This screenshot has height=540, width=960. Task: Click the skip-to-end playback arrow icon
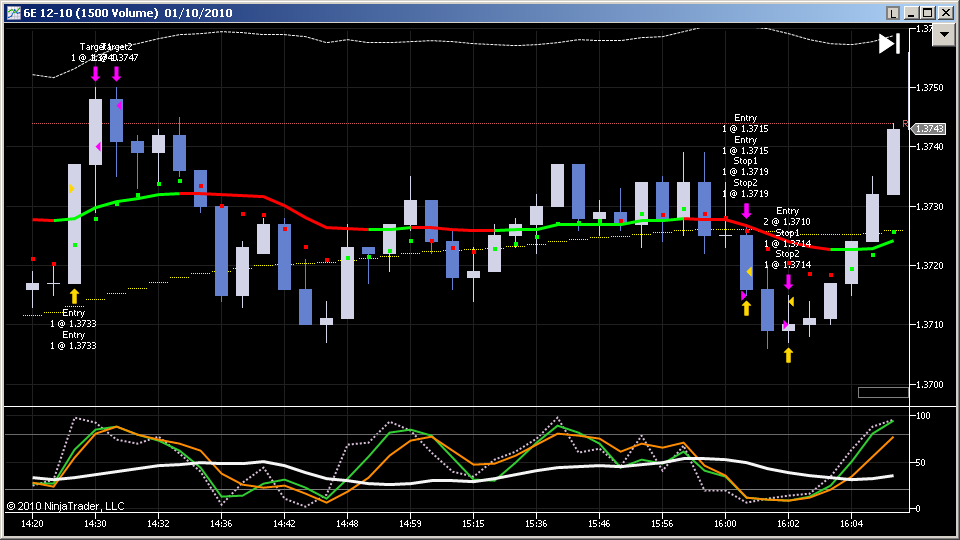tap(889, 43)
